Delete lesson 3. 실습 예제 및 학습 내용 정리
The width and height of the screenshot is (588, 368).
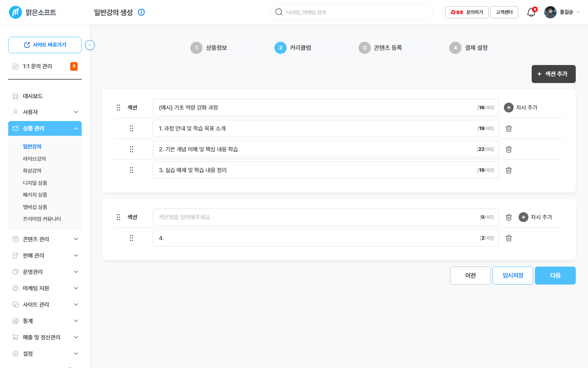pyautogui.click(x=509, y=170)
